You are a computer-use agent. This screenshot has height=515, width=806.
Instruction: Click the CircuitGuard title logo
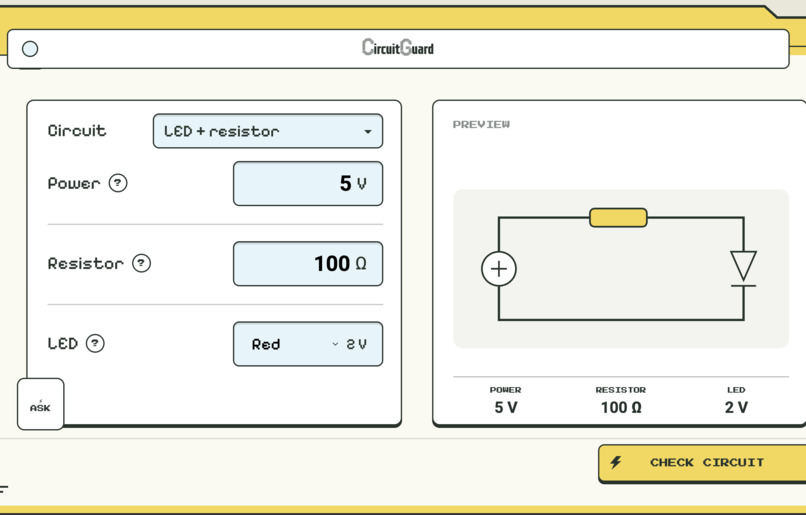[398, 48]
